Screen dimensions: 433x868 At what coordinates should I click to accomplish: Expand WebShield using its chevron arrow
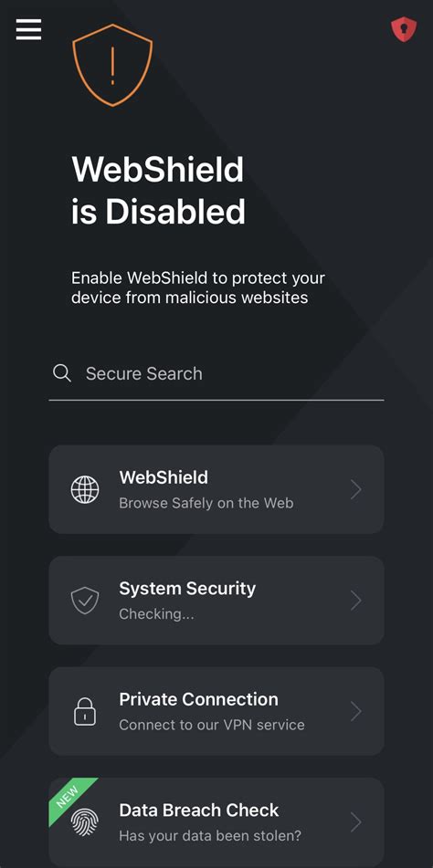pyautogui.click(x=356, y=490)
